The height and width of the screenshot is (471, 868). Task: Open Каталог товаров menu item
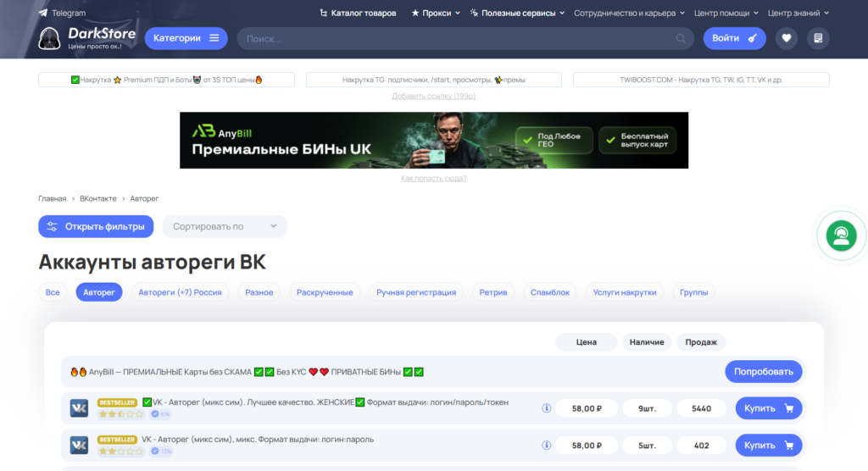coord(358,13)
